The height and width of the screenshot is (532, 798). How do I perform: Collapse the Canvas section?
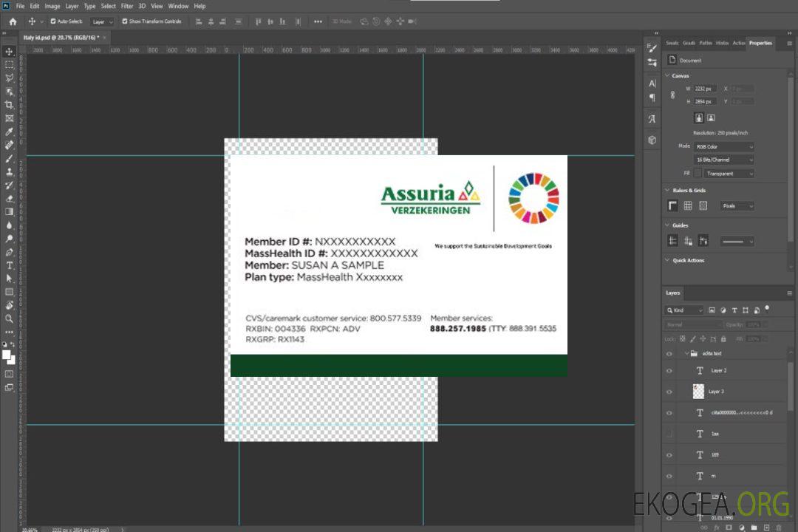point(668,75)
